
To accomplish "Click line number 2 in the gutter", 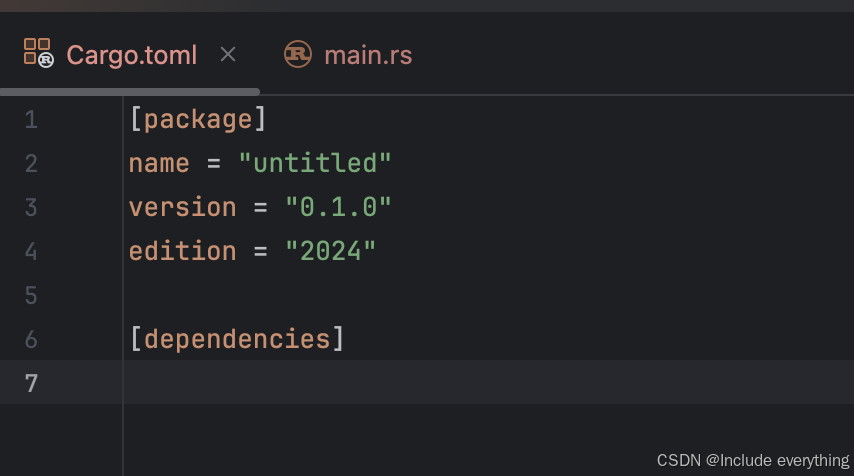I will point(31,163).
